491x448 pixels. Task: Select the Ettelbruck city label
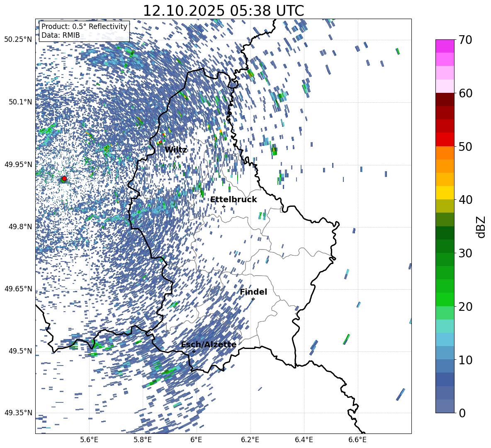point(233,200)
